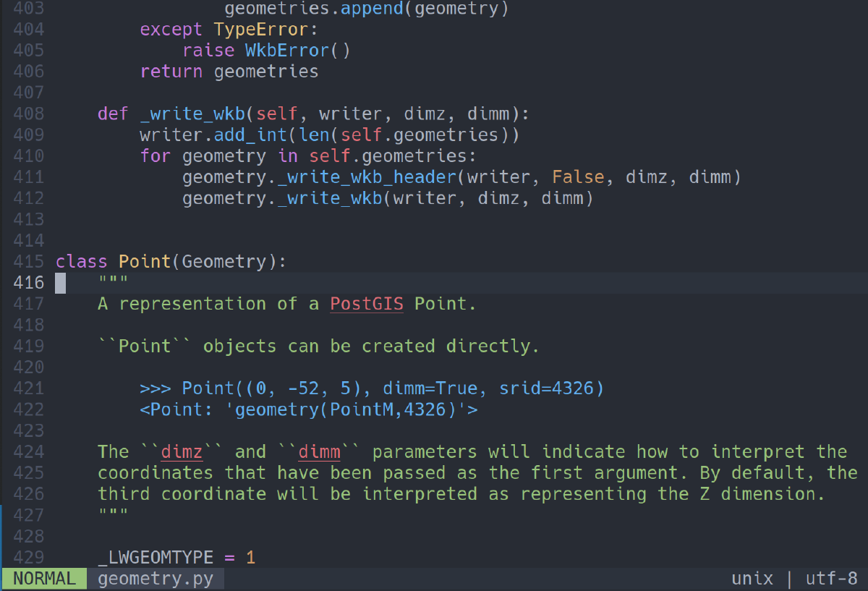
Task: Click the unix file format indicator
Action: [x=752, y=579]
